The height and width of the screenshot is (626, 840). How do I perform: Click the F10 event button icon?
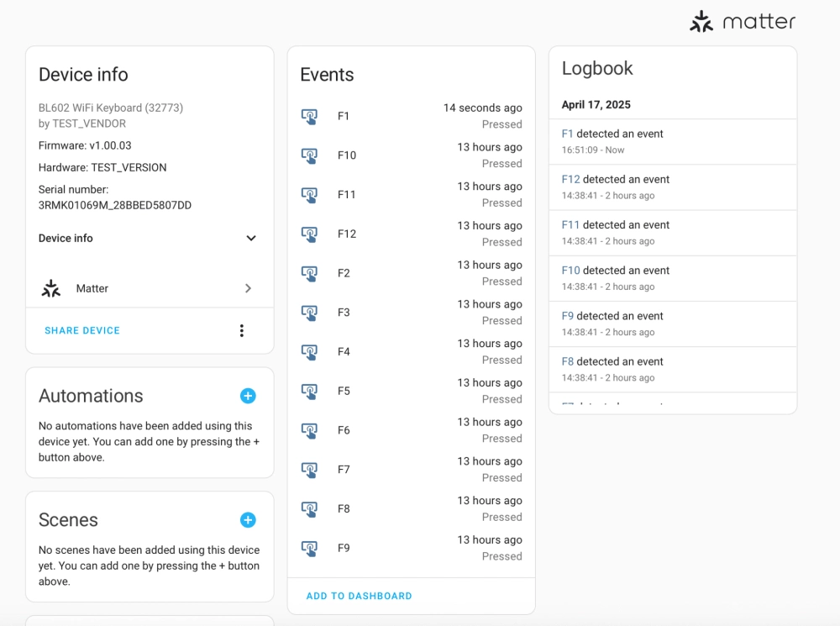(x=309, y=155)
